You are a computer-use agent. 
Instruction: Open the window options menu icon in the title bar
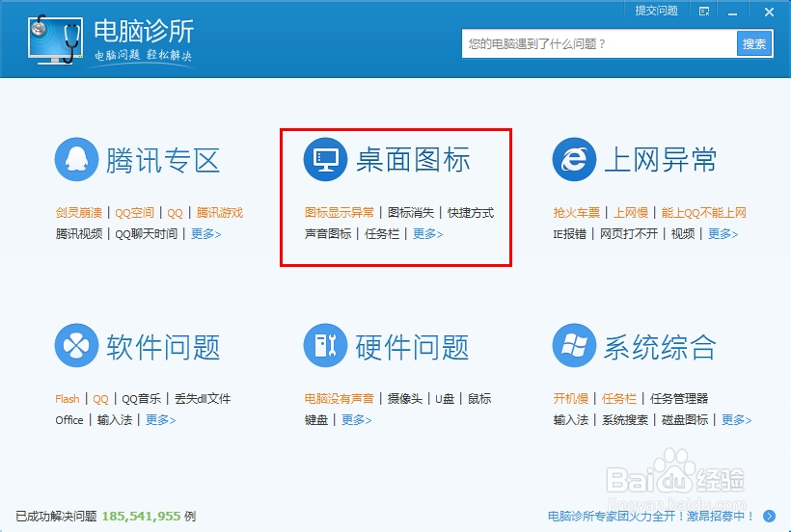click(704, 12)
